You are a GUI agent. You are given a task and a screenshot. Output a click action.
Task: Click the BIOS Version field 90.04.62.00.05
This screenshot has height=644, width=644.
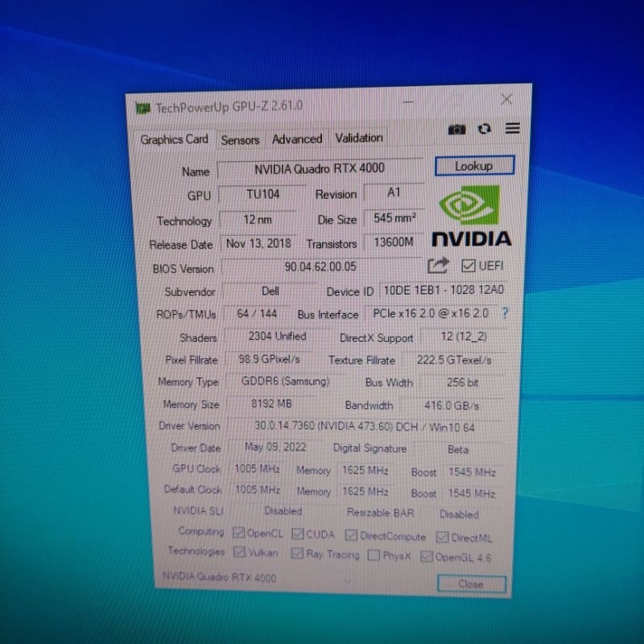point(320,266)
